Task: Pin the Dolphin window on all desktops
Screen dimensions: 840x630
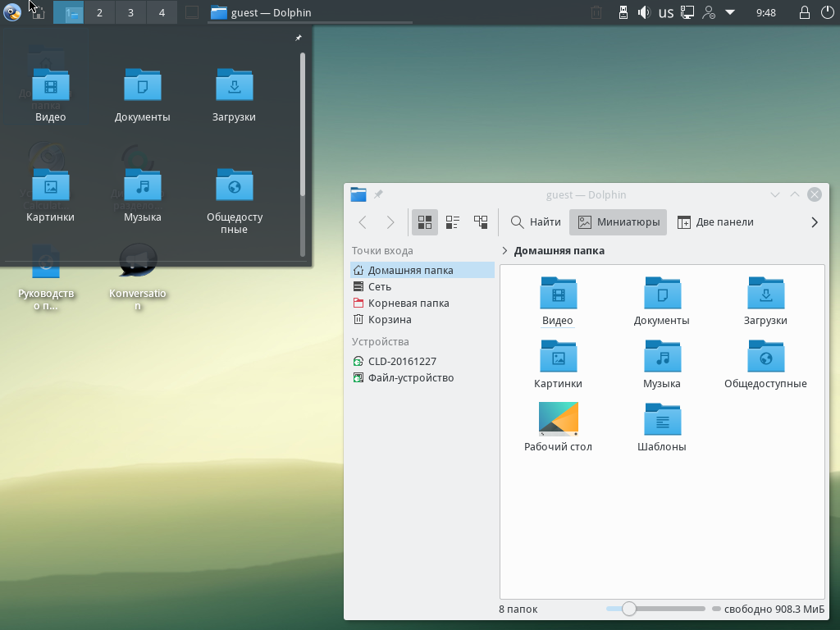Action: click(378, 194)
